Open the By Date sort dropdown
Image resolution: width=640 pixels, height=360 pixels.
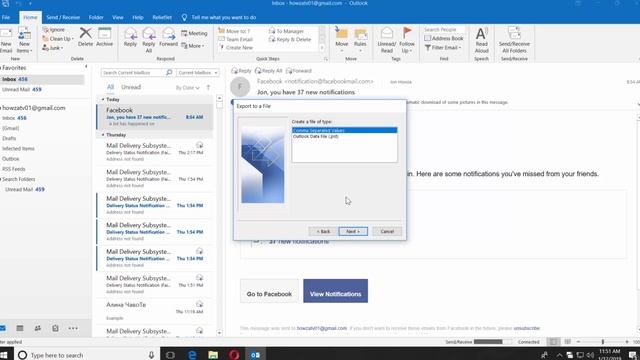187,88
